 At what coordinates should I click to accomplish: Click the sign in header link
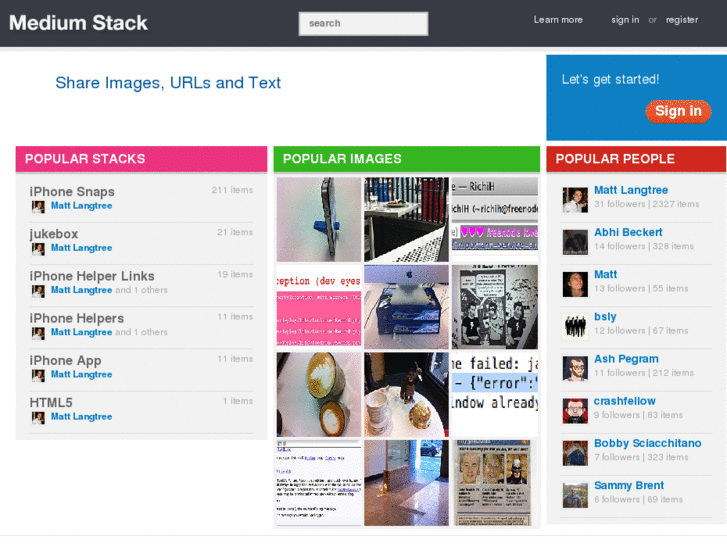pyautogui.click(x=625, y=20)
